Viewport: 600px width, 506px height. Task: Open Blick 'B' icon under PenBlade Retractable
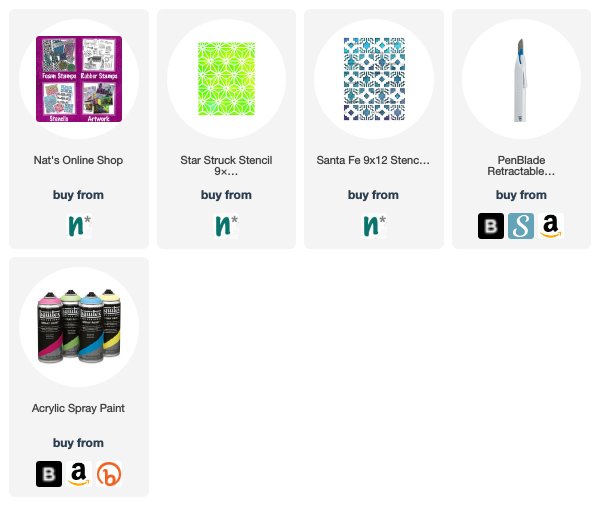[x=491, y=226]
